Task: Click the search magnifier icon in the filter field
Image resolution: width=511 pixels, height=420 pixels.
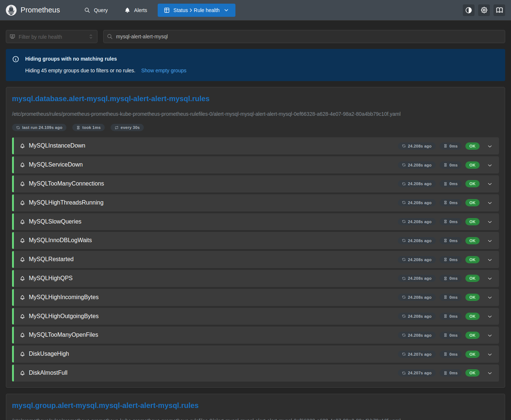Action: (x=110, y=37)
